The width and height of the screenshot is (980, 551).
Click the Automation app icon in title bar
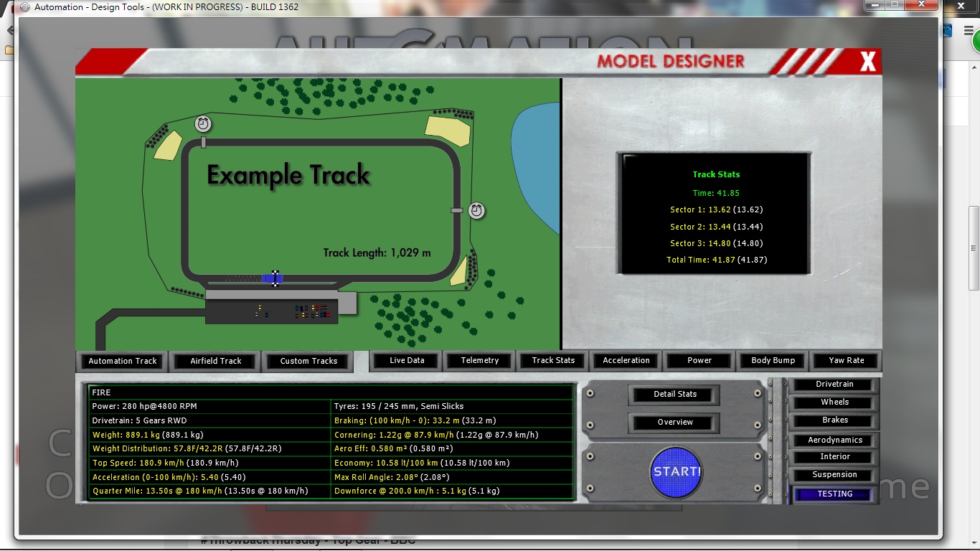[x=25, y=7]
